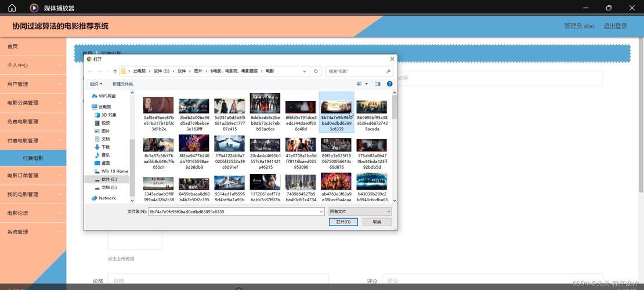The image size is (644, 290).
Task: Click the help question mark icon
Action: click(389, 84)
